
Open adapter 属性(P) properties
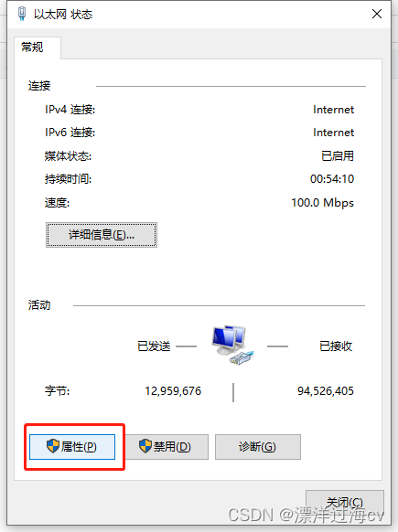72,447
